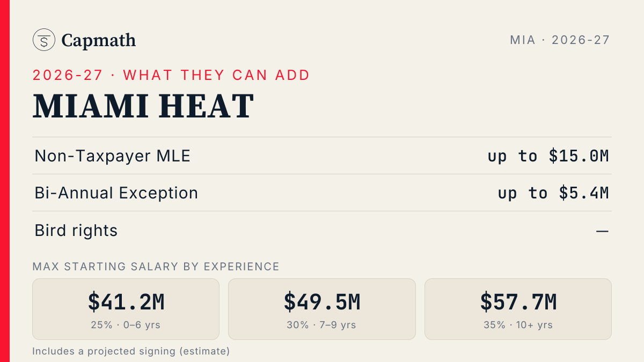Click the red accent bar on left edge

pos(5,181)
